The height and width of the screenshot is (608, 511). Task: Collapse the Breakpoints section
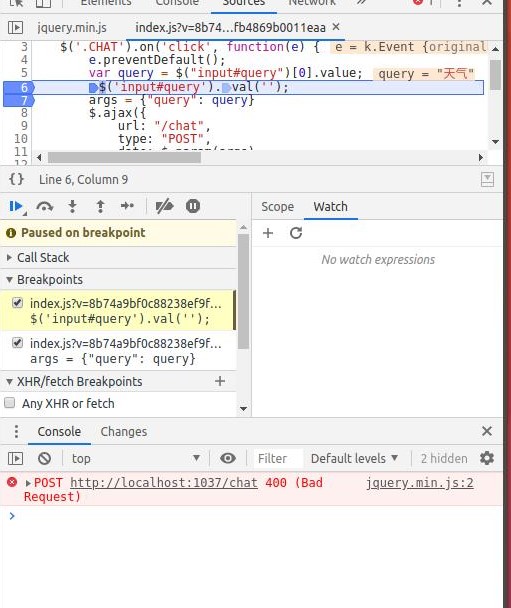118,280
